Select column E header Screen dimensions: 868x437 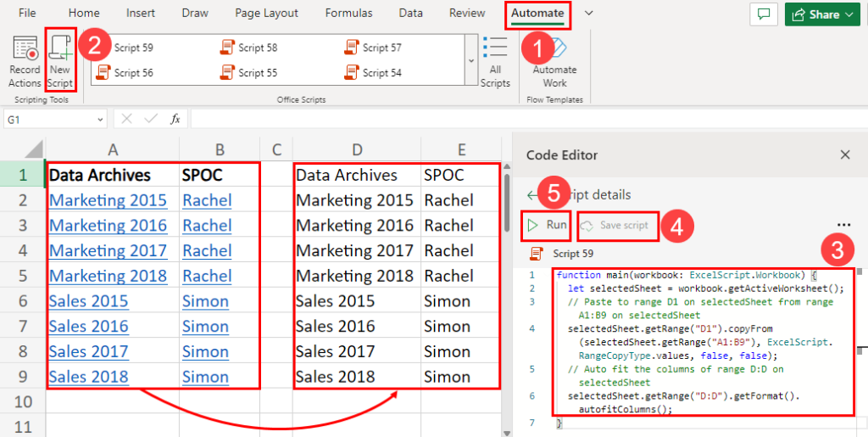[461, 149]
